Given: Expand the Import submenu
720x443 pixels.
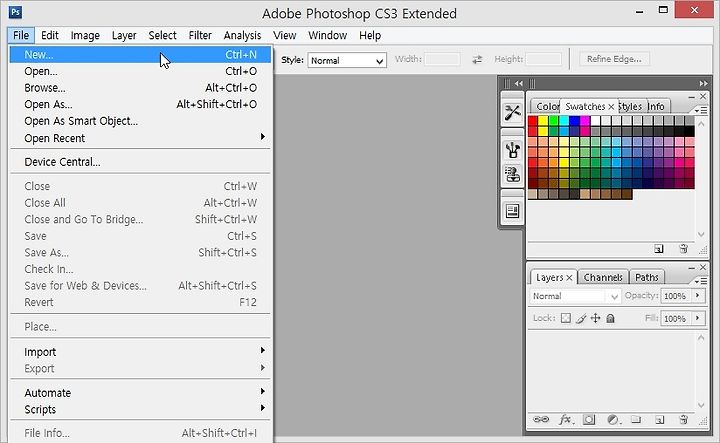Looking at the screenshot, I should click(140, 352).
